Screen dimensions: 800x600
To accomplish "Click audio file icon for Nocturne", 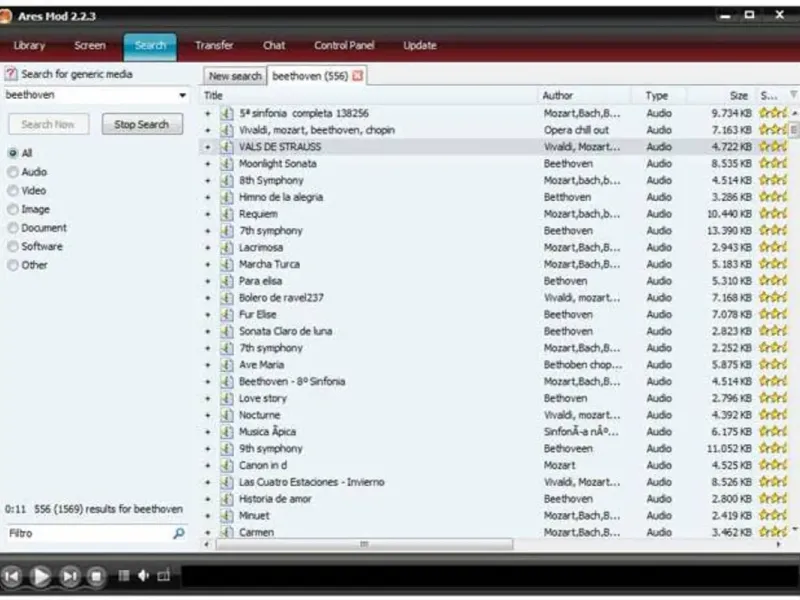I will pos(227,415).
